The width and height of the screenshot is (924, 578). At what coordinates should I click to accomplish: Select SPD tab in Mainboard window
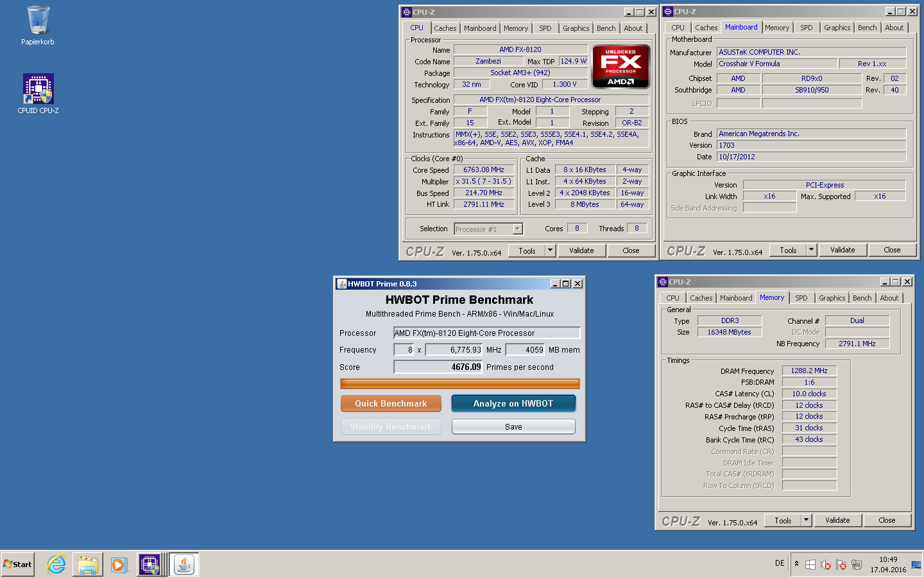tap(807, 28)
